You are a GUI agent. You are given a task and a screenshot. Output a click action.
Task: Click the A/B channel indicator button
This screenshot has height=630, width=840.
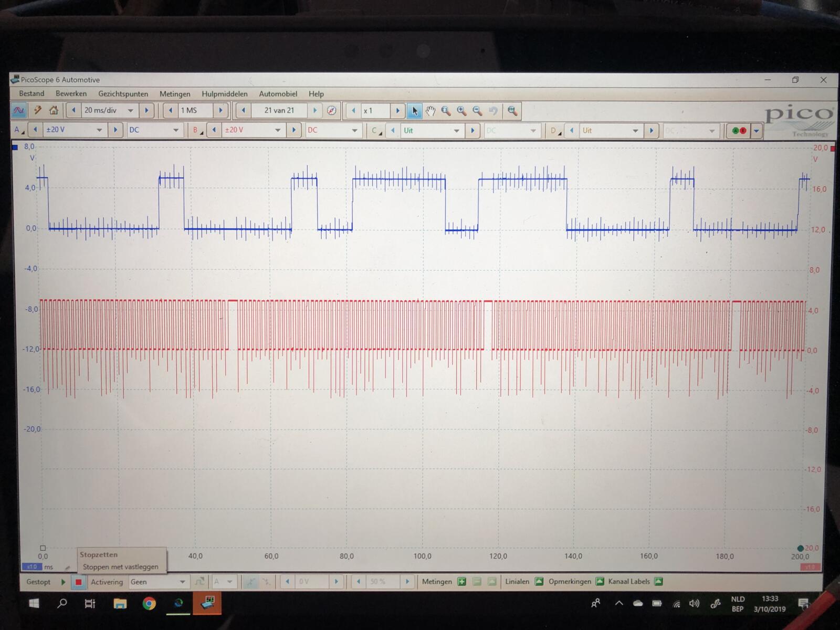click(739, 130)
